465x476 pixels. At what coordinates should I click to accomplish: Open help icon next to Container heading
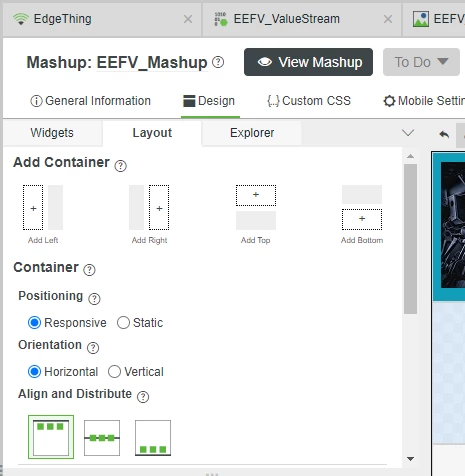[x=89, y=270]
